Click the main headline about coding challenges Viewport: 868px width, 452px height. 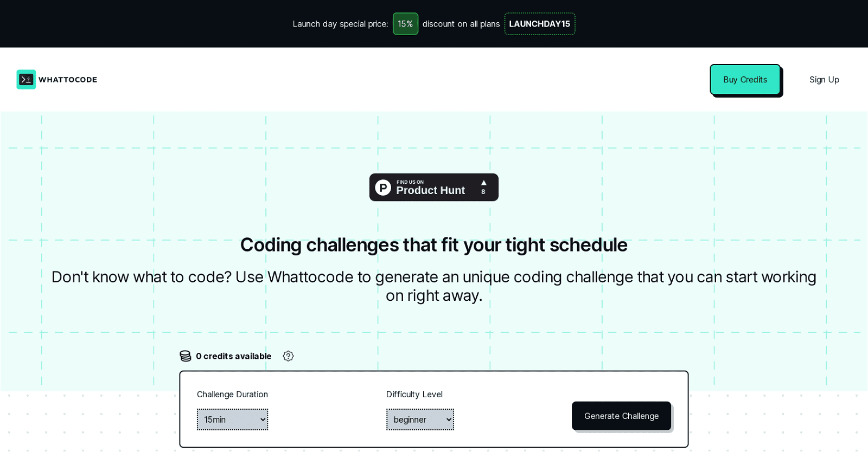click(434, 245)
